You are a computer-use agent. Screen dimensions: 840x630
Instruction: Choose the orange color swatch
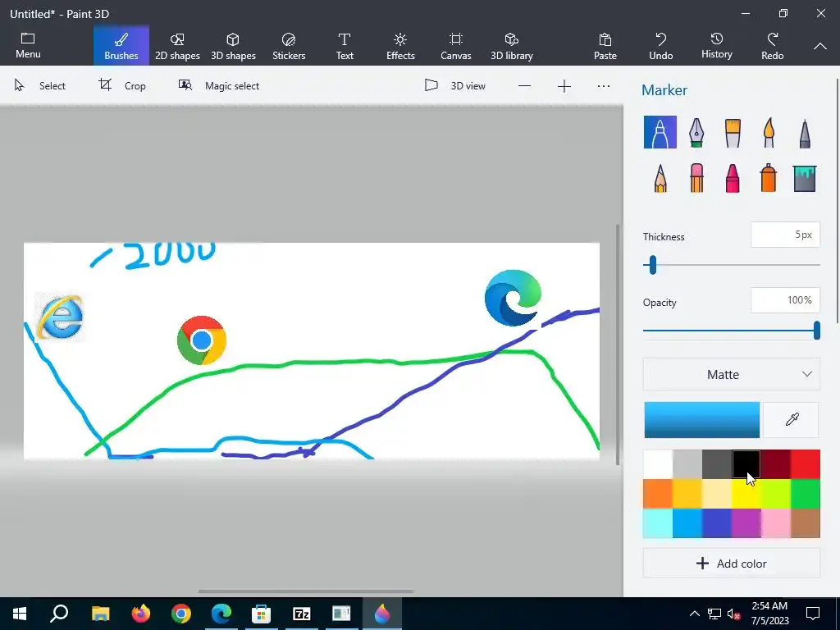pyautogui.click(x=658, y=493)
